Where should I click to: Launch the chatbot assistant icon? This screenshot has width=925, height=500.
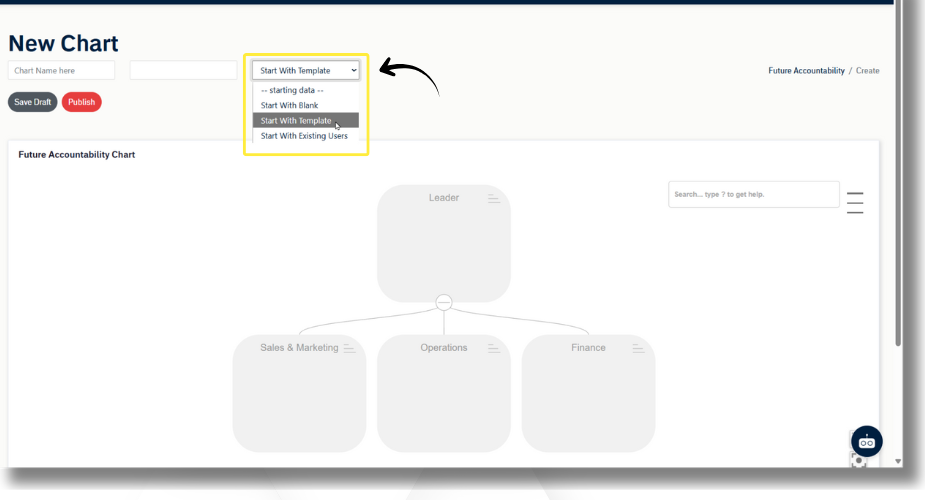coord(866,442)
